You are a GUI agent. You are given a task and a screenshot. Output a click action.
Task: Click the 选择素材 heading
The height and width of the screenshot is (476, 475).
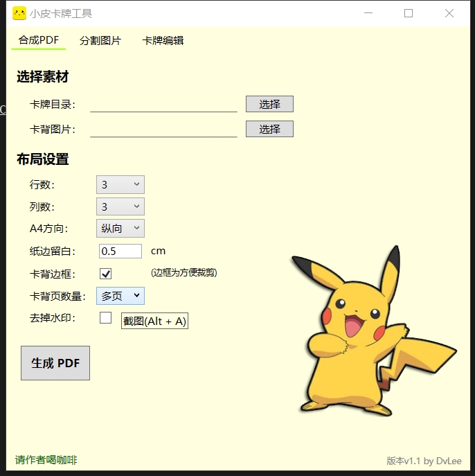(x=43, y=76)
